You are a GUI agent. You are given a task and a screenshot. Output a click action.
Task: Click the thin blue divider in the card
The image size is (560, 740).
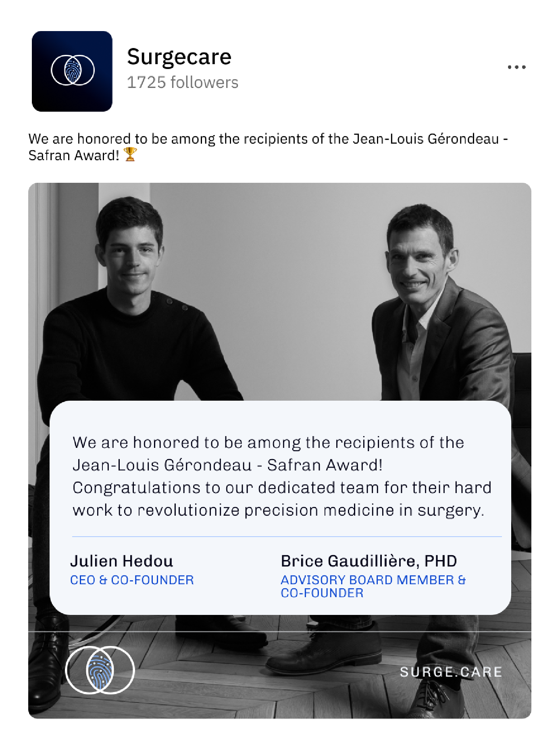coord(286,537)
